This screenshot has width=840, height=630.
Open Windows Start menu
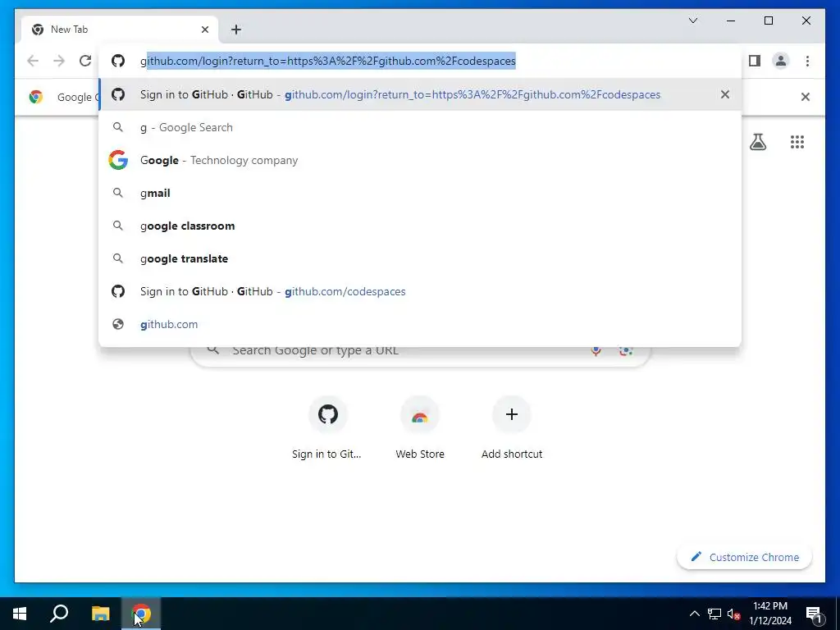tap(20, 614)
